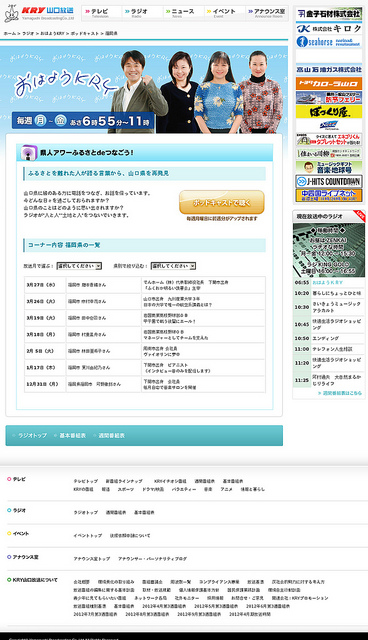This screenshot has width=368, height=640.
Task: Click the ポッドキャスト breadcrumb link
Action: pos(85,33)
